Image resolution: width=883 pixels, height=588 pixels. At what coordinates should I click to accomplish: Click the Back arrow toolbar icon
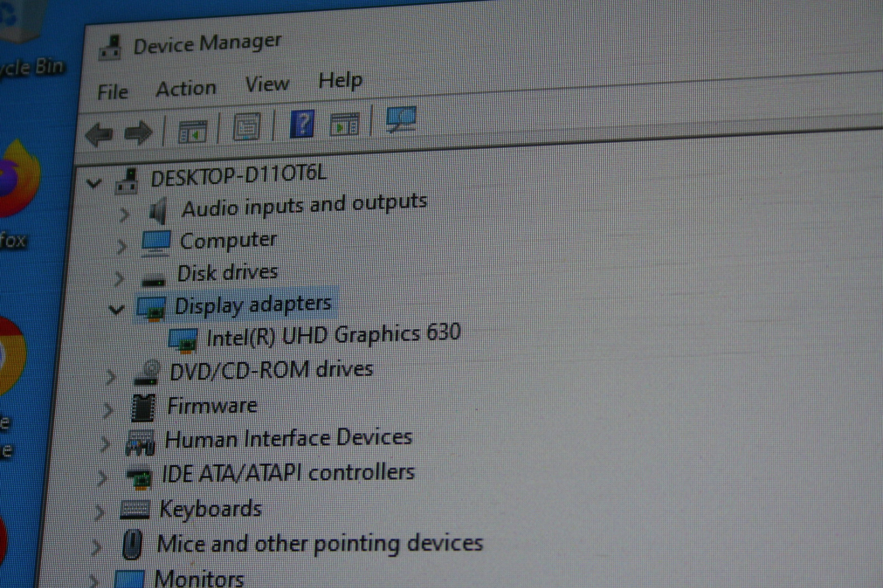100,134
